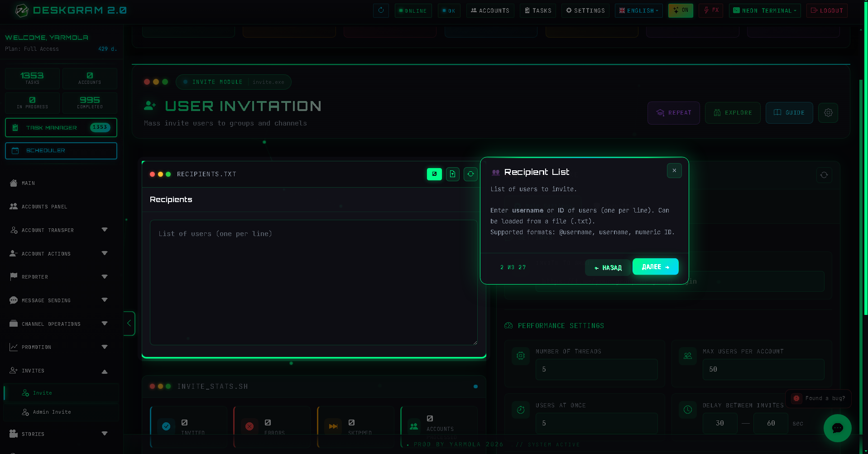868x454 pixels.
Task: Open Tasks from the top bar
Action: point(538,10)
